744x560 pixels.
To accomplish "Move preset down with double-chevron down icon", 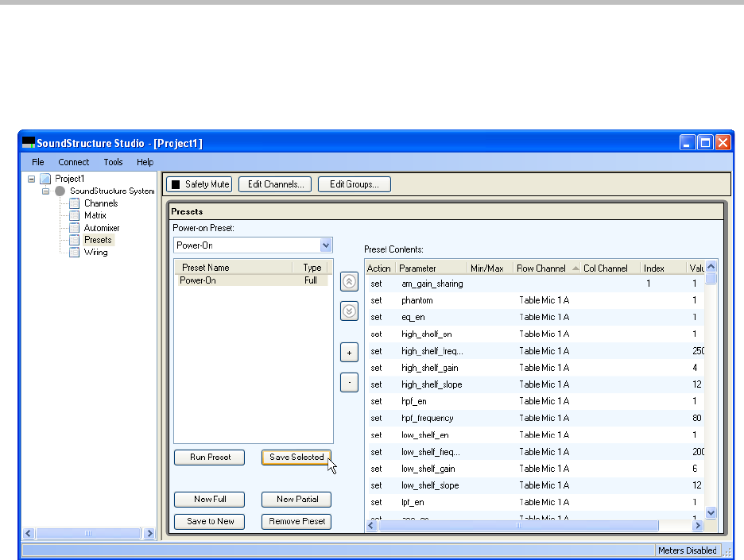I will [x=349, y=311].
